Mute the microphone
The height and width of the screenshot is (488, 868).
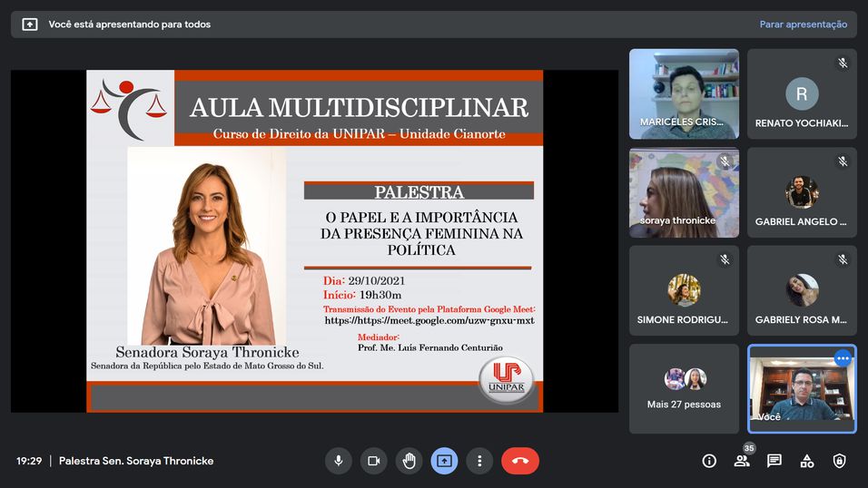click(x=338, y=461)
